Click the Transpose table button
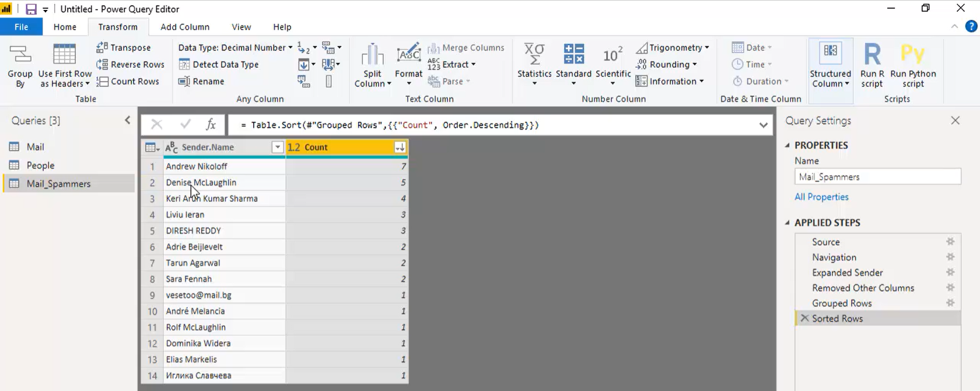This screenshot has width=980, height=391. pos(124,47)
